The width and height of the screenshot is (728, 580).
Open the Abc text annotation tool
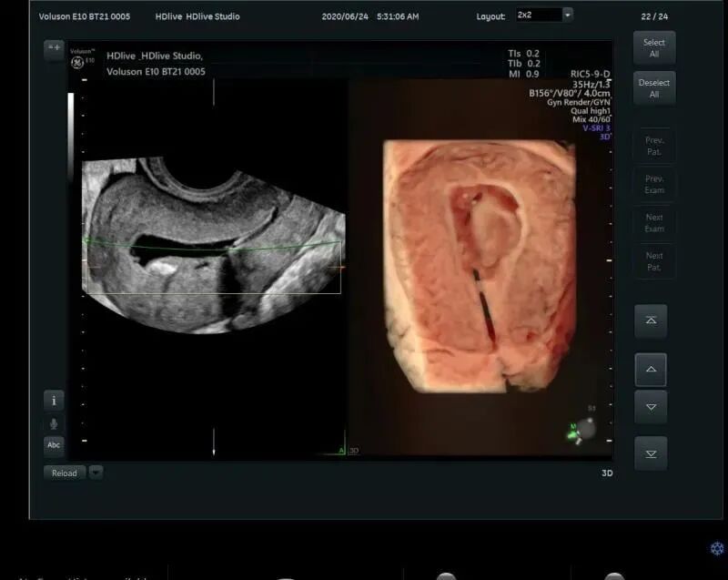coord(54,445)
